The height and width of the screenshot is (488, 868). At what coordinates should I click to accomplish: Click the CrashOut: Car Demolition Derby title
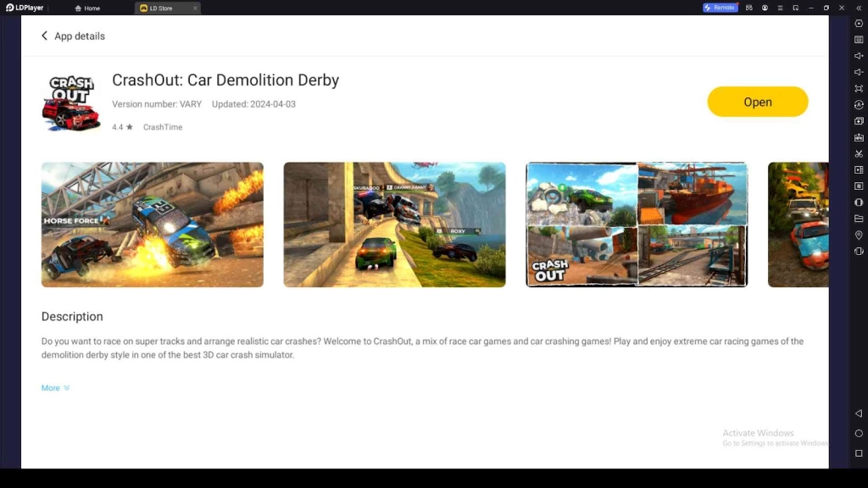225,80
